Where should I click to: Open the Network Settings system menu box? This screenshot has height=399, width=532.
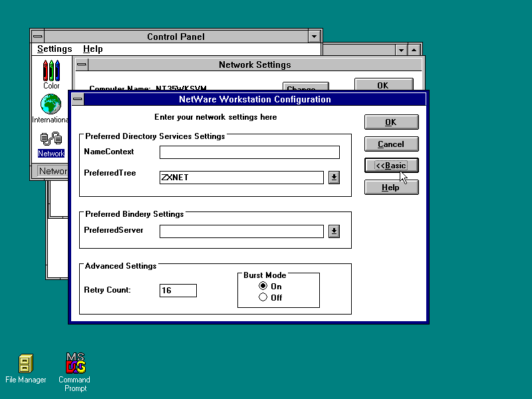[81, 65]
